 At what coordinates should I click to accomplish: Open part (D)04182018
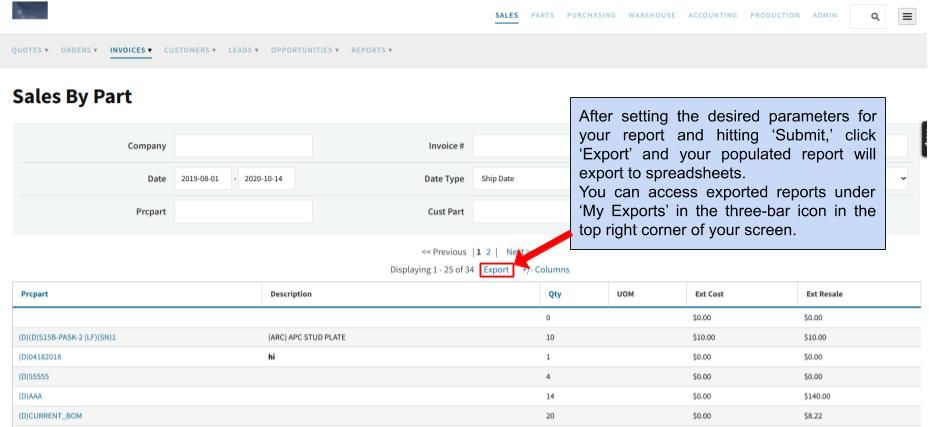point(40,357)
